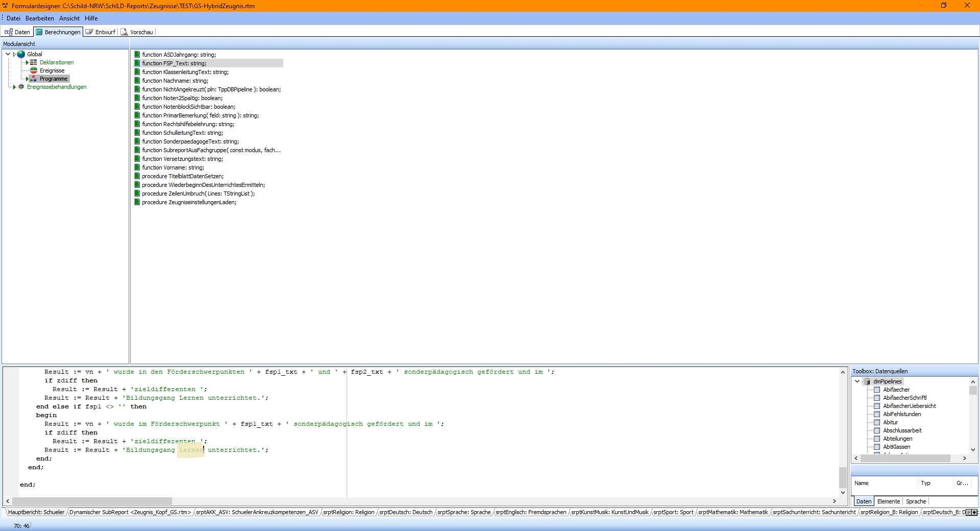The height and width of the screenshot is (531, 980).
Task: Select Abteilungen in the Toolbox tree
Action: coord(898,439)
